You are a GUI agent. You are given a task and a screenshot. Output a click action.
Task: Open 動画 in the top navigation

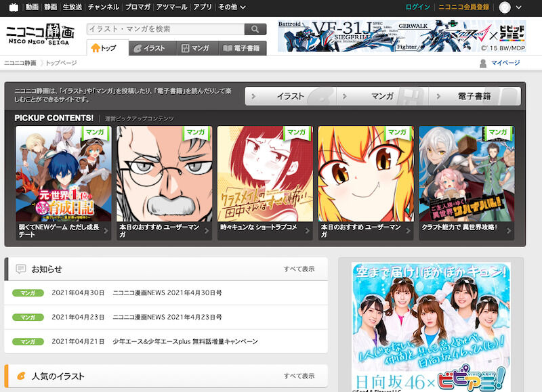pos(32,7)
